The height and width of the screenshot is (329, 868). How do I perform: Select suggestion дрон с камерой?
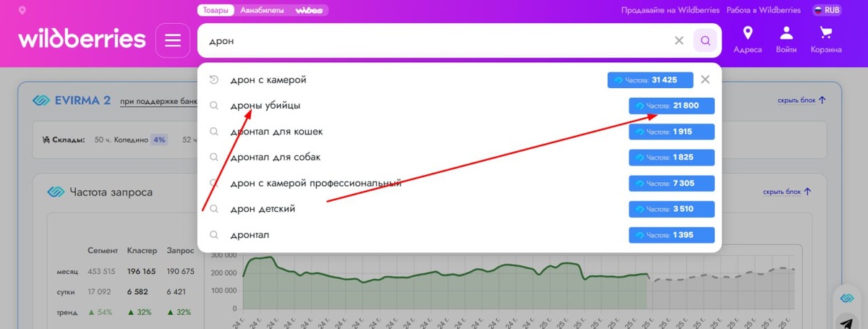click(x=268, y=80)
